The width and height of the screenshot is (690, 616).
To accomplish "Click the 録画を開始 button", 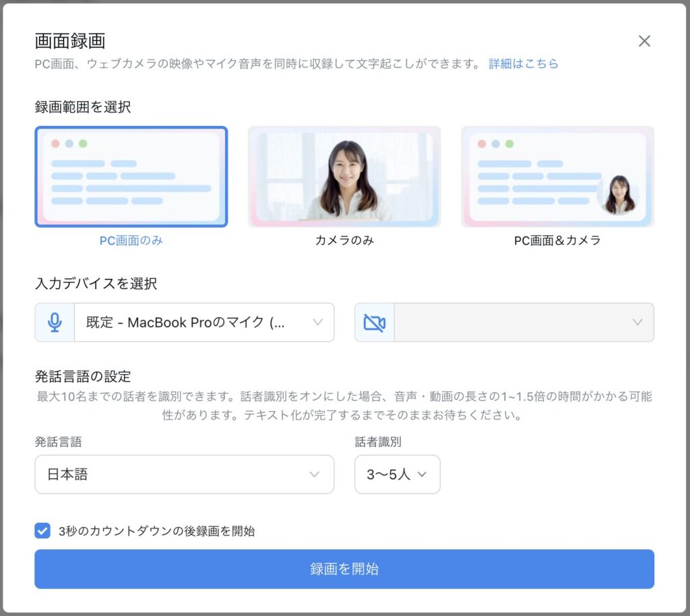I will [x=344, y=569].
